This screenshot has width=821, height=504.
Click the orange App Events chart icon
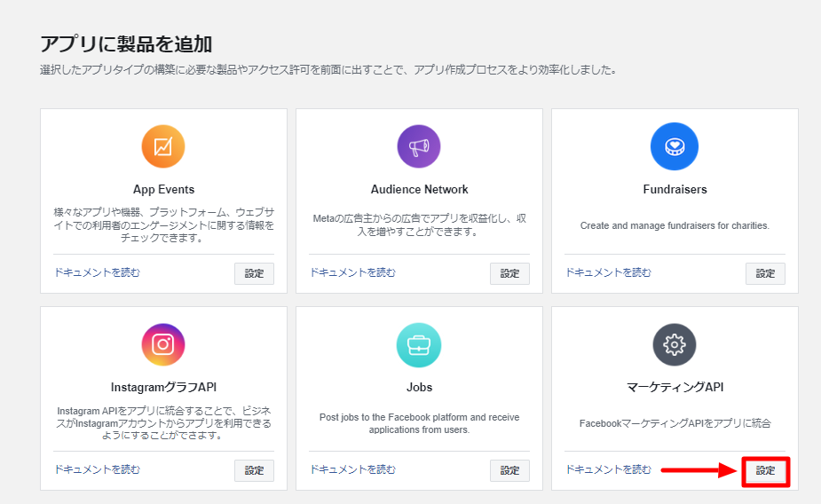[x=163, y=146]
